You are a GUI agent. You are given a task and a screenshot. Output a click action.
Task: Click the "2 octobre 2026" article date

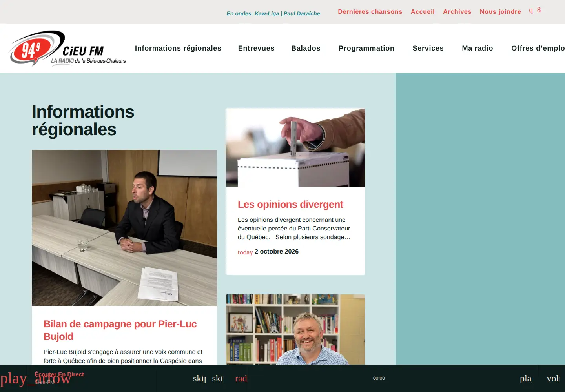click(x=277, y=252)
